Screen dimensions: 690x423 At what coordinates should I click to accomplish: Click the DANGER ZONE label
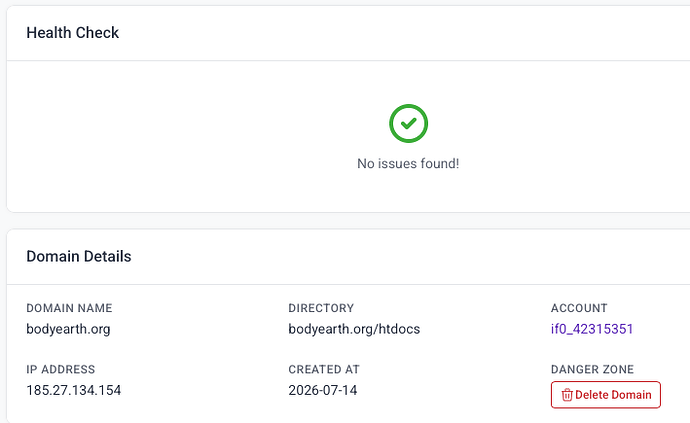click(592, 369)
